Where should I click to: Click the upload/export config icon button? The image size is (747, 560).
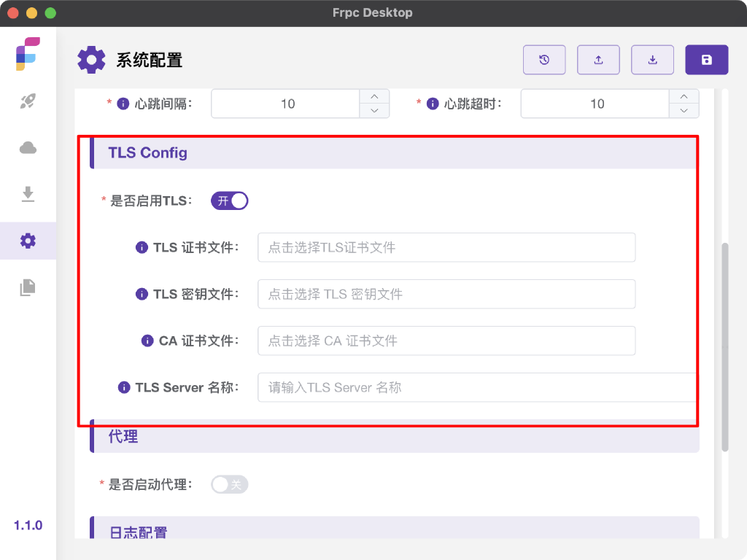point(598,60)
